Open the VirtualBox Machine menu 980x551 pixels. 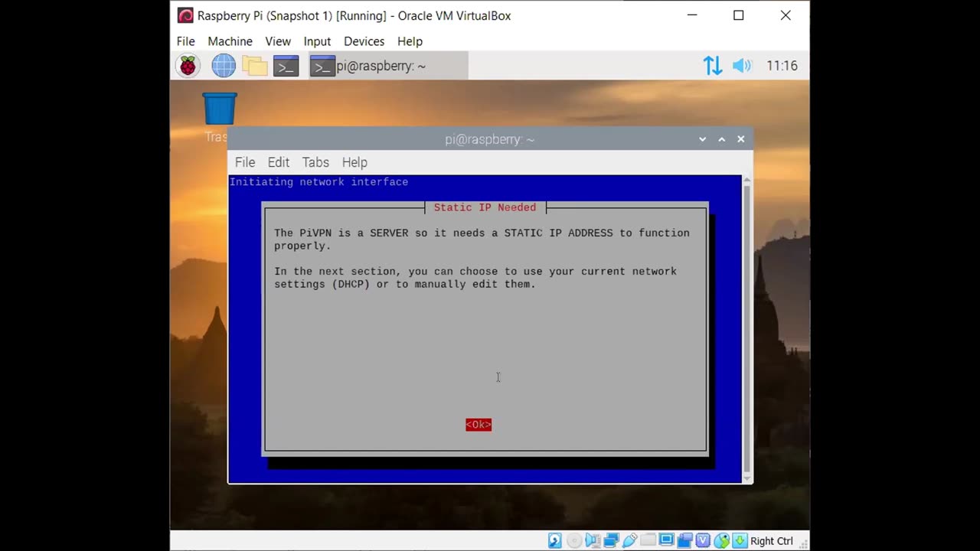coord(230,41)
